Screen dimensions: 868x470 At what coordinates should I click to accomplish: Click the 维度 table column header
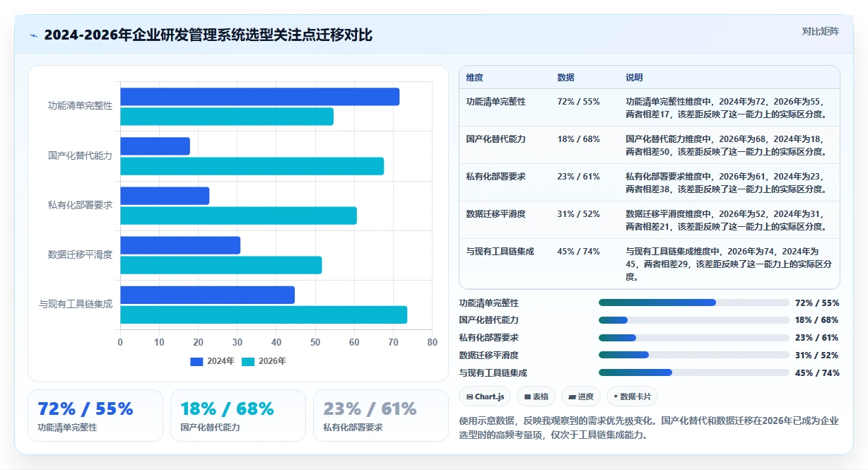(475, 77)
